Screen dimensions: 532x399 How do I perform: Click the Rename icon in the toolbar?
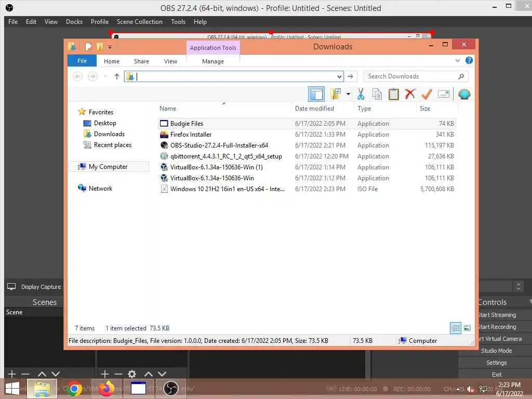[444, 94]
